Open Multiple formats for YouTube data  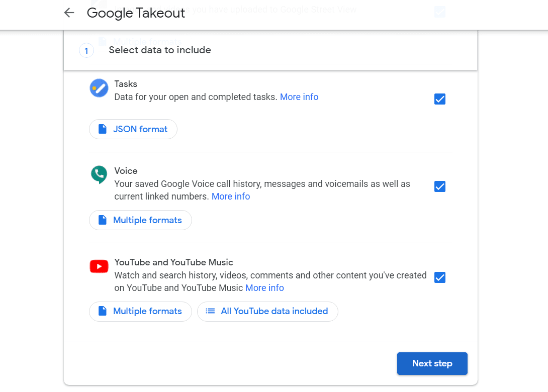pyautogui.click(x=140, y=311)
